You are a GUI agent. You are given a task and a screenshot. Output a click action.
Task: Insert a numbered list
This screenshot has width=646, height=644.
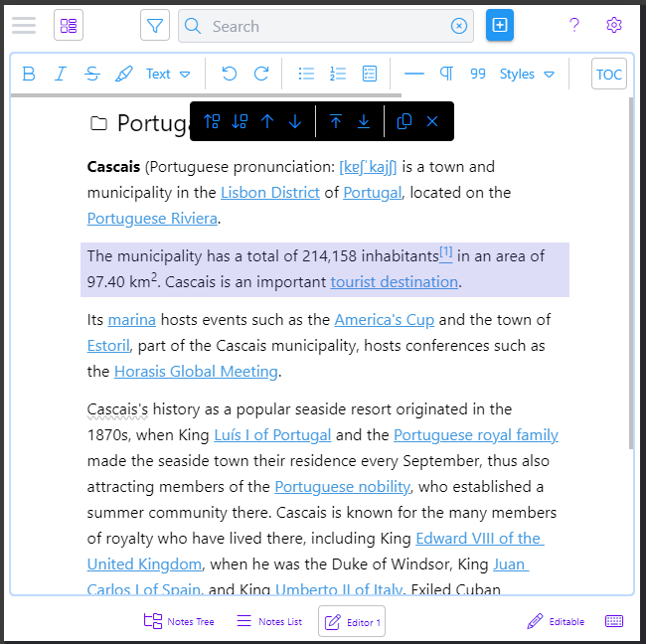[338, 75]
